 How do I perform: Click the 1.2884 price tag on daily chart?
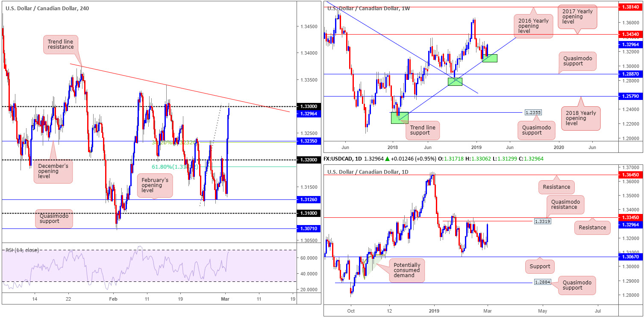[x=542, y=282]
